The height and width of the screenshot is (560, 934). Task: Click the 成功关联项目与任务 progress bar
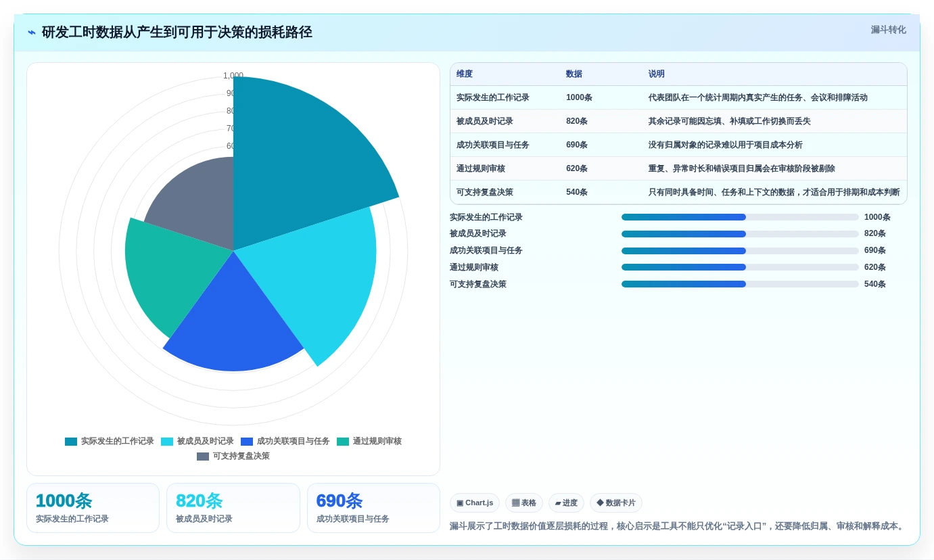[x=740, y=251]
